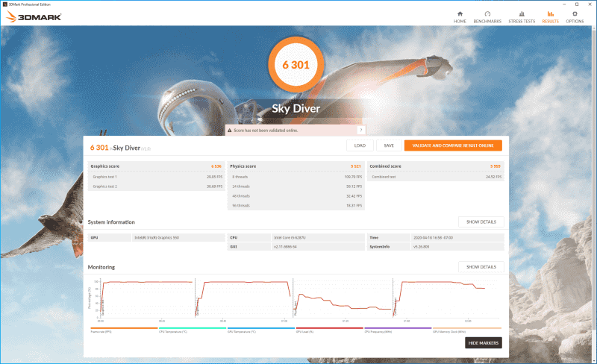Toggle CPU Frequency (MHz) legend series
597x364 pixels.
coord(398,330)
